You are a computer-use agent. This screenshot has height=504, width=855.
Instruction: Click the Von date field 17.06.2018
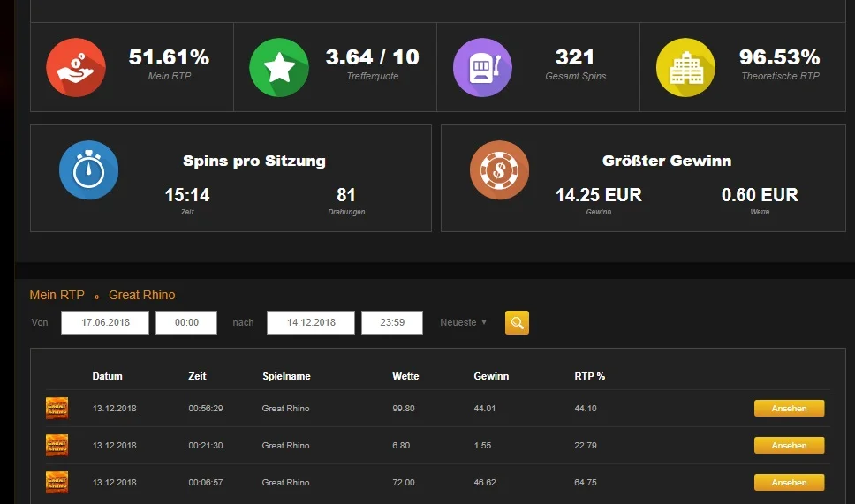coord(105,322)
